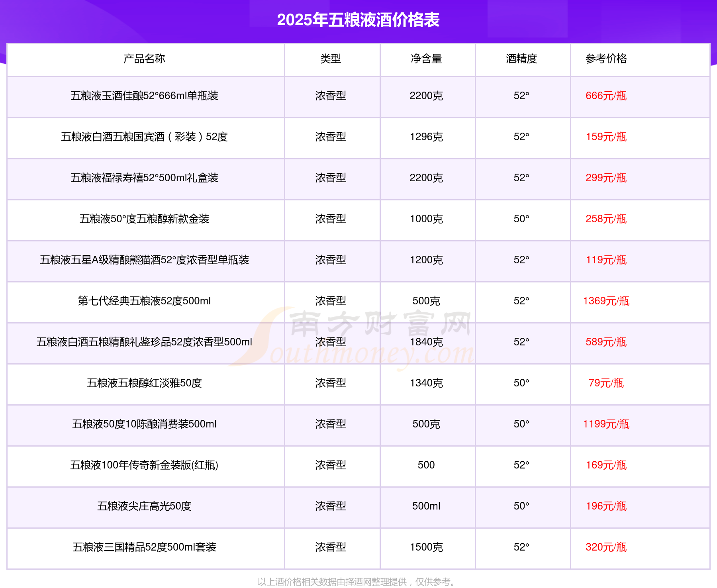Click product 五粮液50°度五粮醇新款金装
Viewport: 717px width, 588px height.
144,219
